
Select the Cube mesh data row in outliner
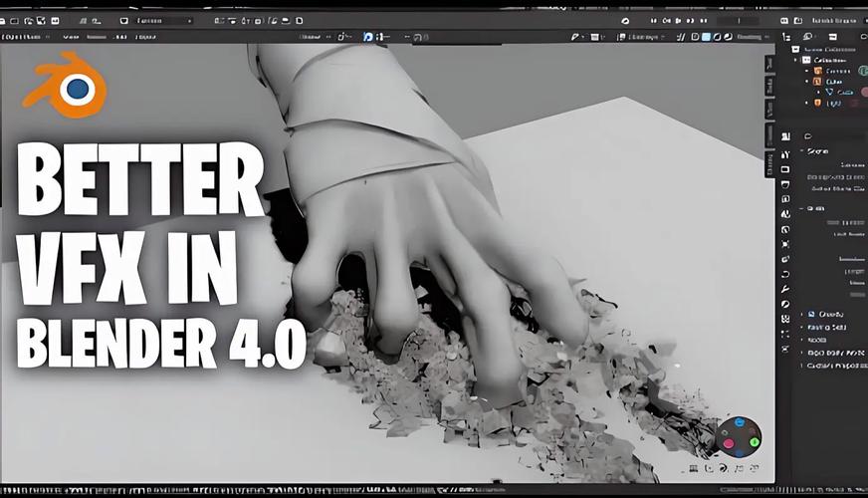point(844,92)
